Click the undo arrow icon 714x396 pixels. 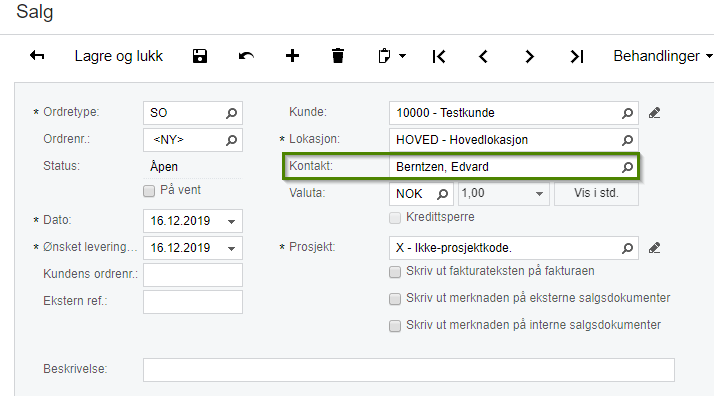[246, 56]
